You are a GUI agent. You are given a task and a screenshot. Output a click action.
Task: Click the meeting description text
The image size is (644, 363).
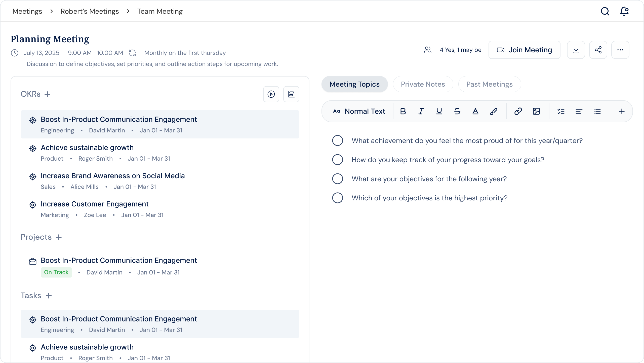click(152, 64)
